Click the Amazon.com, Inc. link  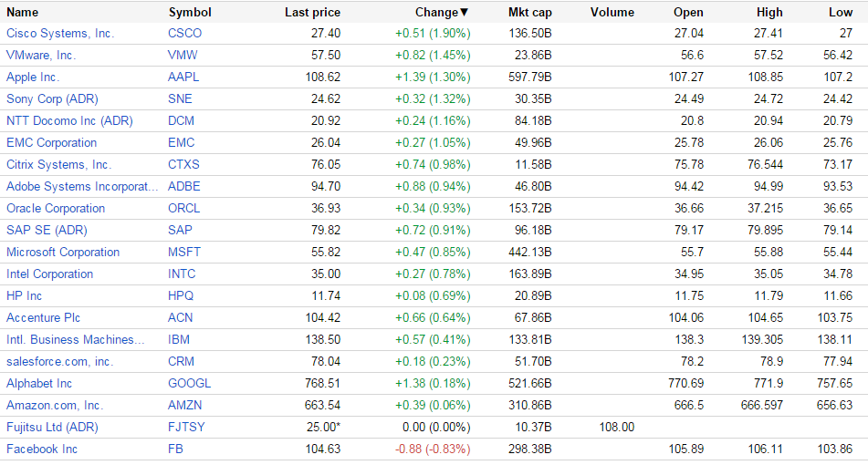click(55, 405)
